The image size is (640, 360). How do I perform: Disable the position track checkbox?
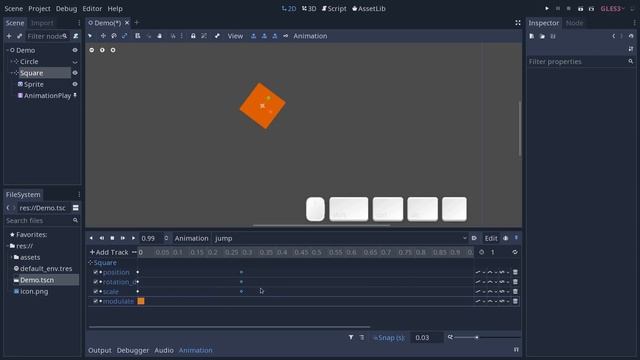pyautogui.click(x=96, y=272)
